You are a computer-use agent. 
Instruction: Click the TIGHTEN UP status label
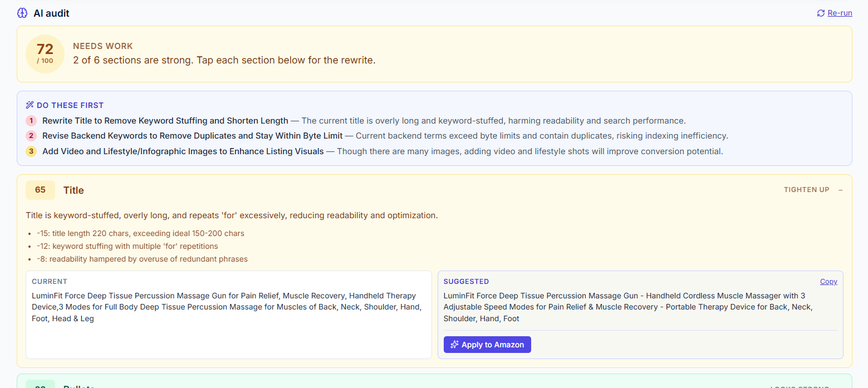click(806, 190)
